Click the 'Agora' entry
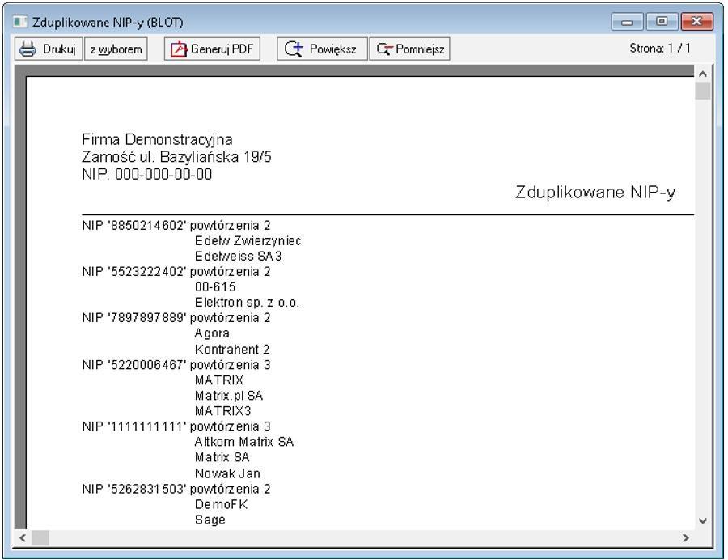Image resolution: width=728 pixels, height=560 pixels. 212,333
